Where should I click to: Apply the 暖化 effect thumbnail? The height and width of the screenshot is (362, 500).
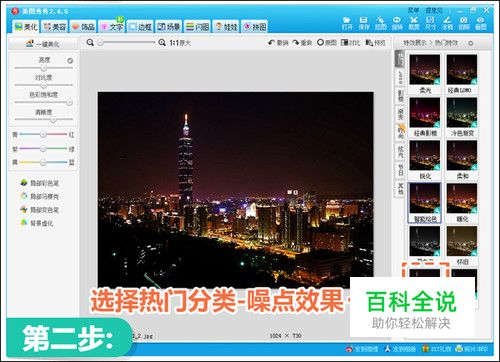pos(462,198)
